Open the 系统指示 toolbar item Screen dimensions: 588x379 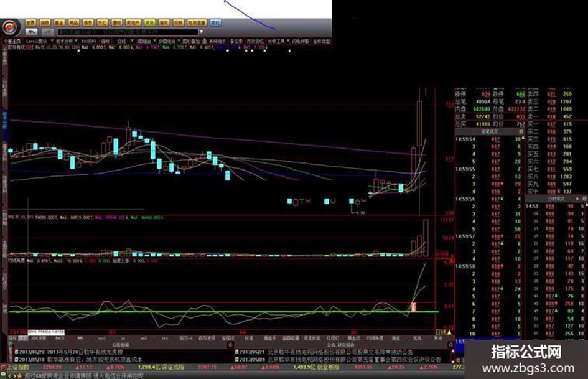click(218, 41)
